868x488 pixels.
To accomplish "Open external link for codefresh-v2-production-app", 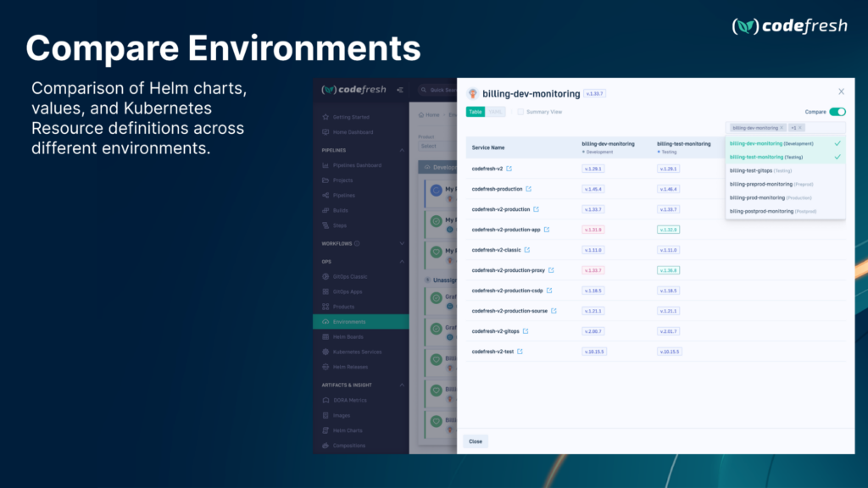I will tap(547, 230).
